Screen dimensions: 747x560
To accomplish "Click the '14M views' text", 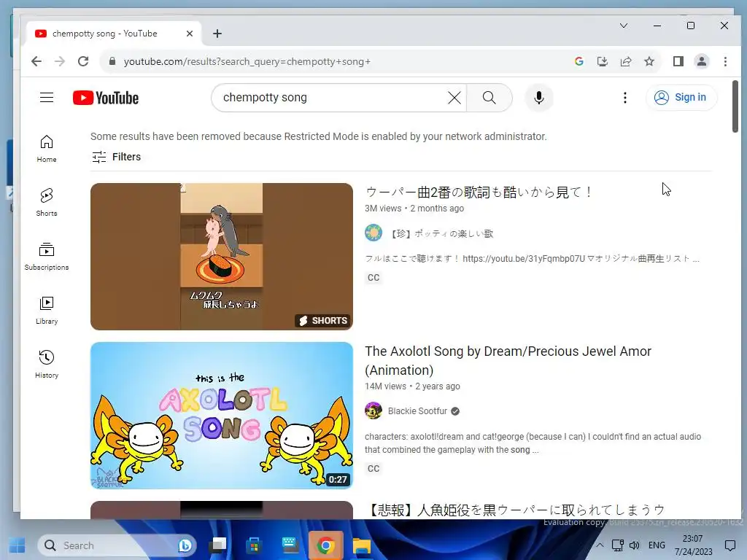I will point(385,386).
